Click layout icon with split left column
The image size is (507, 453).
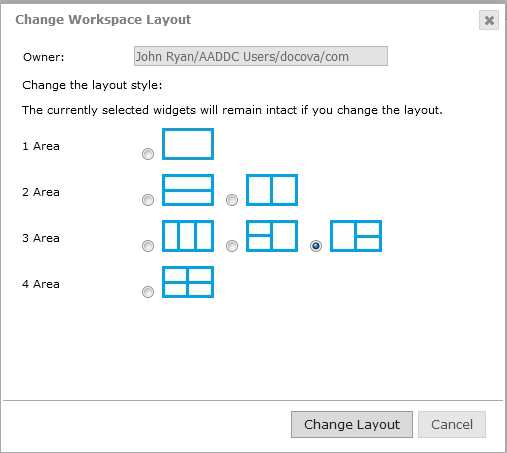[272, 236]
